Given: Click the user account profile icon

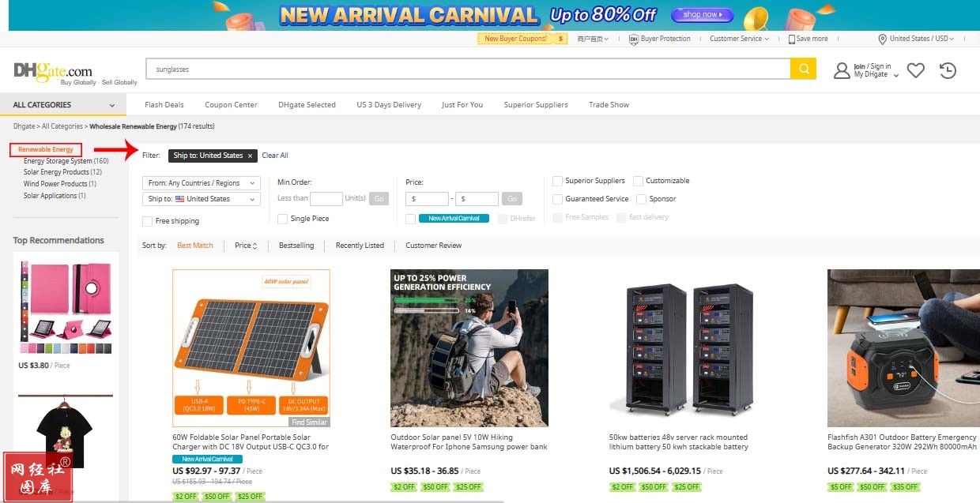Looking at the screenshot, I should tap(842, 71).
